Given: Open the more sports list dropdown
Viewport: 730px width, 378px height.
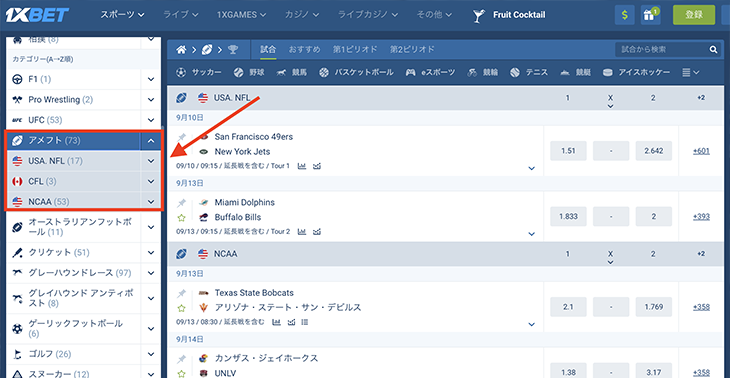Looking at the screenshot, I should (x=690, y=72).
